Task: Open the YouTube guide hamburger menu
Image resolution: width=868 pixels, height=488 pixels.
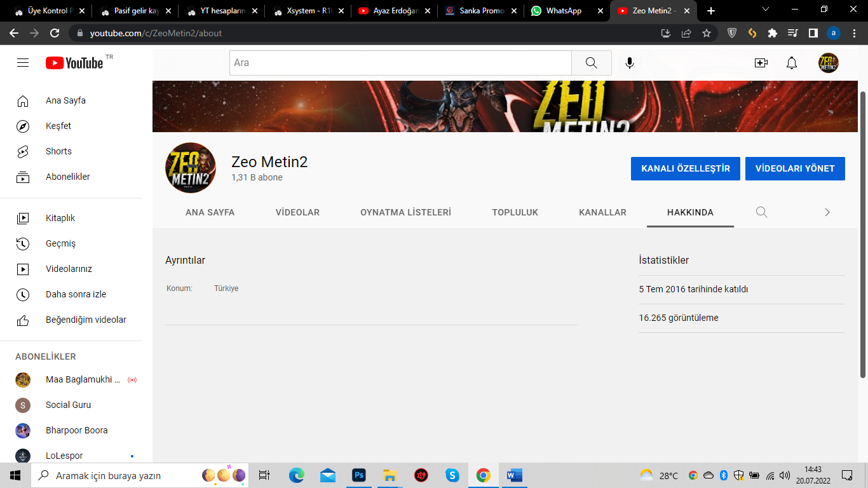Action: point(23,63)
